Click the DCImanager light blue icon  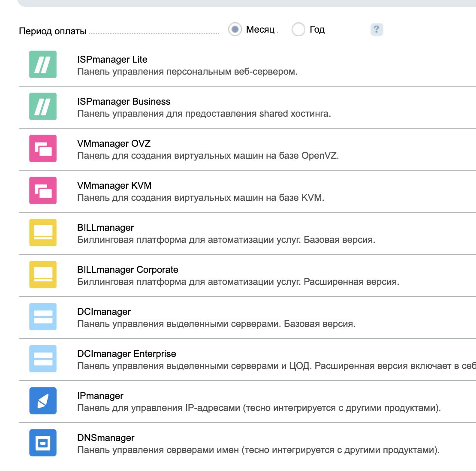[43, 317]
